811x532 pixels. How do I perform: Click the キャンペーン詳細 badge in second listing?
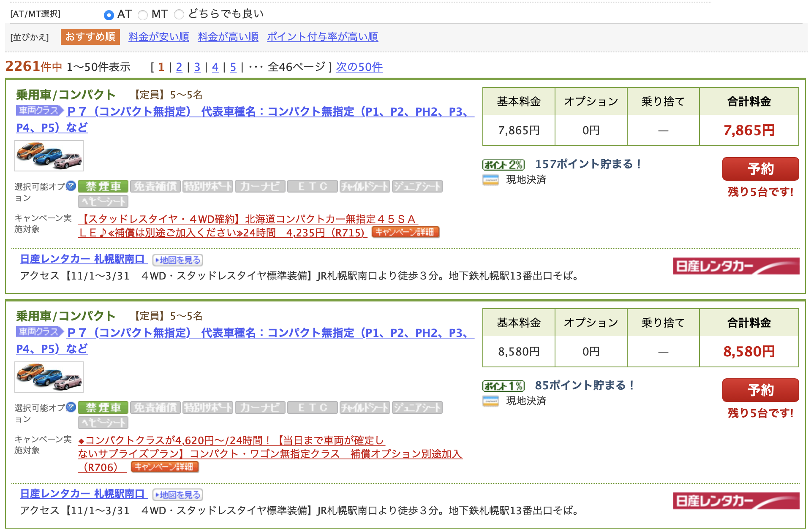[165, 467]
